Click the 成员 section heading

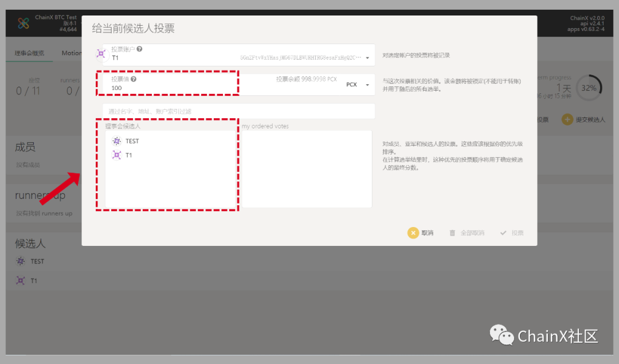[25, 147]
